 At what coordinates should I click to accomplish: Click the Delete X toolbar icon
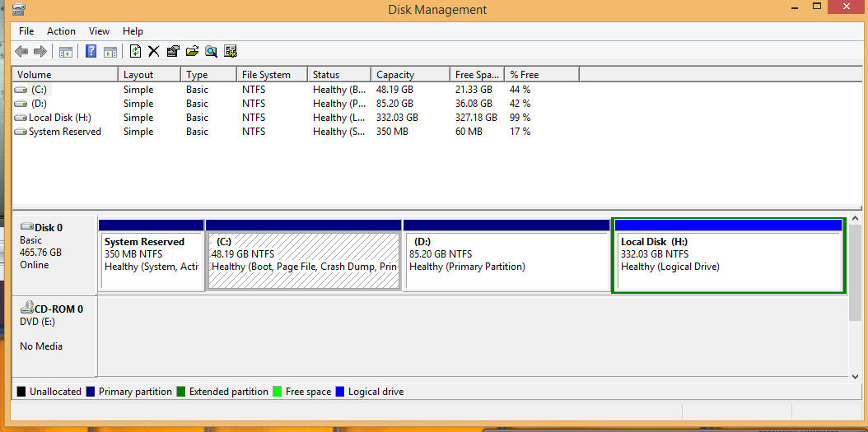coord(154,52)
